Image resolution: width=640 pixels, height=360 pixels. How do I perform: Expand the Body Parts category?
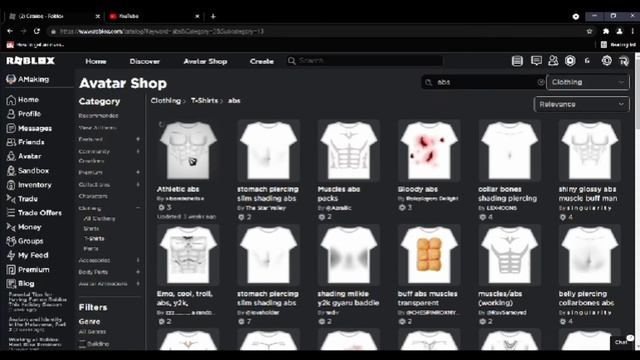pyautogui.click(x=138, y=272)
